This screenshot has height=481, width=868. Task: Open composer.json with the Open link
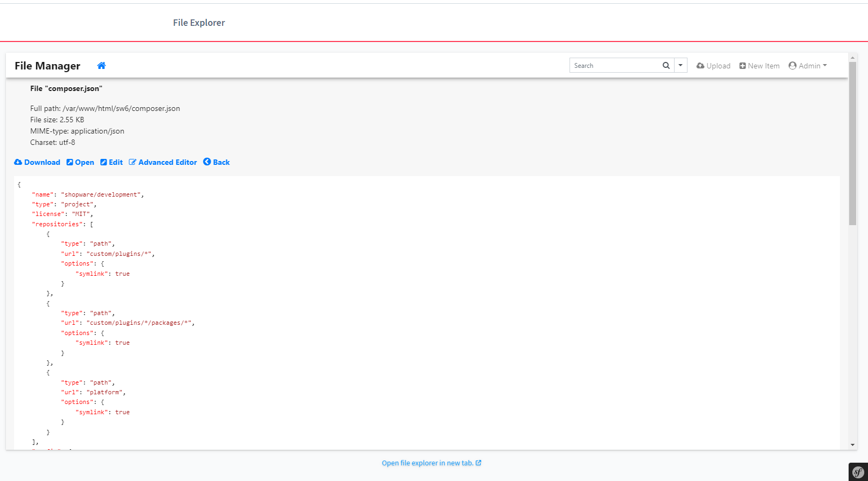click(80, 162)
